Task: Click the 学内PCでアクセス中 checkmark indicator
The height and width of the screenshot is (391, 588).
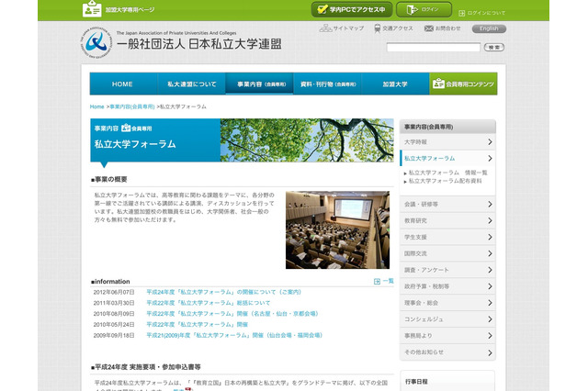Action: pyautogui.click(x=322, y=9)
